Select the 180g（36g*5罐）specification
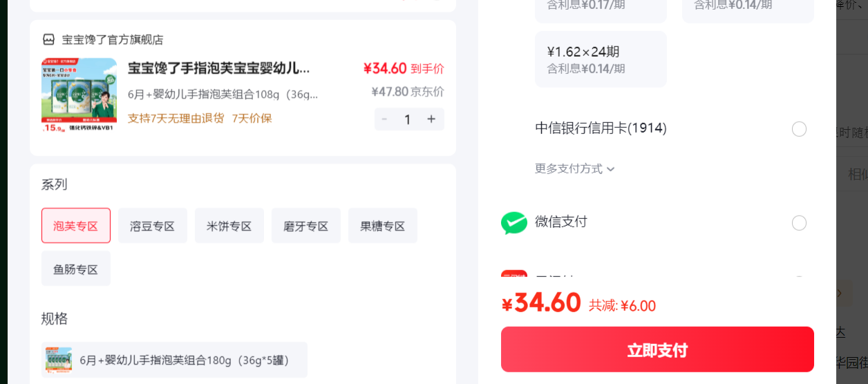This screenshot has height=384, width=868. (174, 360)
